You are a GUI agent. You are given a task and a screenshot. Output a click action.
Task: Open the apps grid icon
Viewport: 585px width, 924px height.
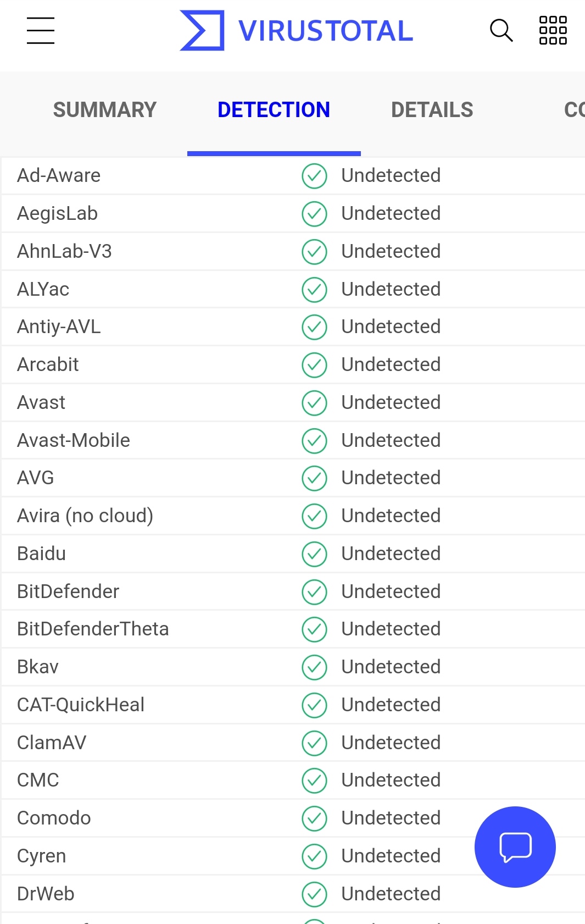pos(553,30)
